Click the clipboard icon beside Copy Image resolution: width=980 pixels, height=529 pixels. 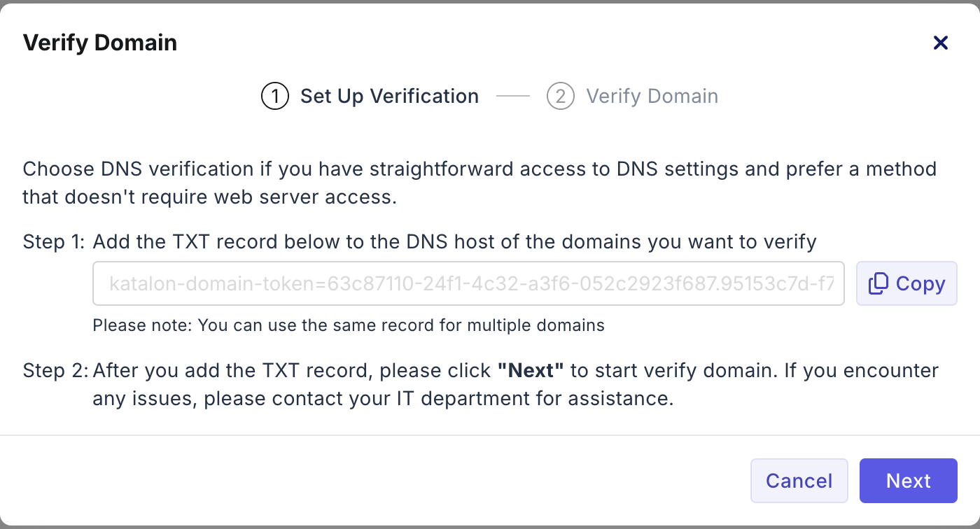[x=878, y=283]
